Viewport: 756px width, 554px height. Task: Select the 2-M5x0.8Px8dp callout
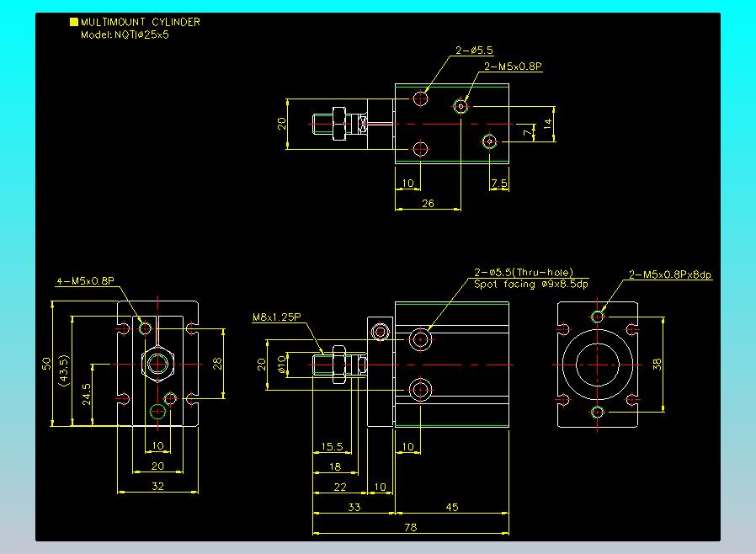(670, 274)
